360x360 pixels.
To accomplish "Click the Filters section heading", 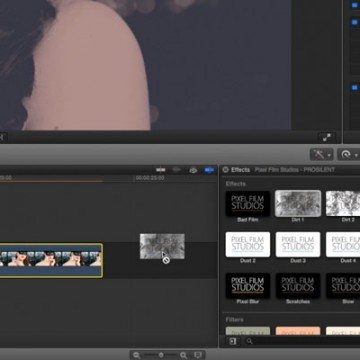I will pos(234,320).
